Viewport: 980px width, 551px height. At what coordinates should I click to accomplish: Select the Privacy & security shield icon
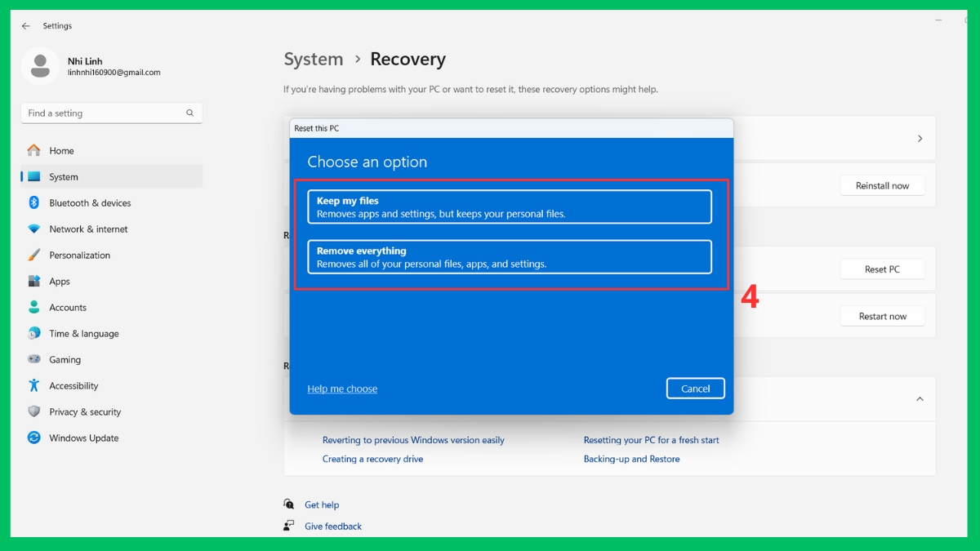(x=33, y=411)
